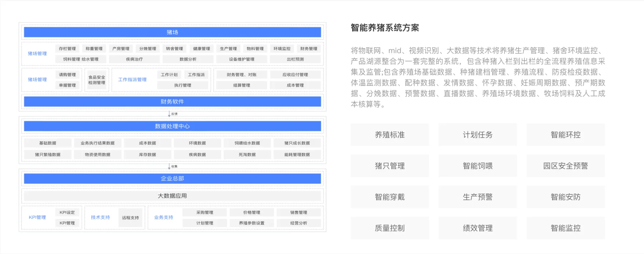
Task: Click the 养殖标准 feature card
Action: click(390, 135)
